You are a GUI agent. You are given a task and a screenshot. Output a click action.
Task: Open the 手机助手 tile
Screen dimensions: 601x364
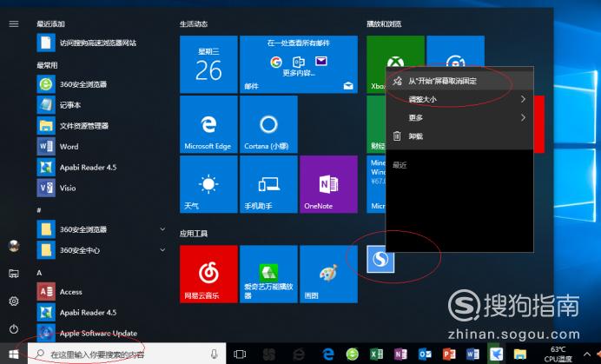pyautogui.click(x=268, y=184)
